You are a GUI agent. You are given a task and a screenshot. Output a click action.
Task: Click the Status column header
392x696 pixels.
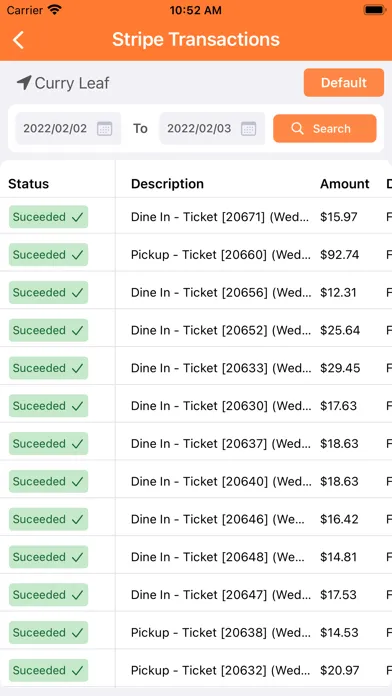click(x=28, y=184)
